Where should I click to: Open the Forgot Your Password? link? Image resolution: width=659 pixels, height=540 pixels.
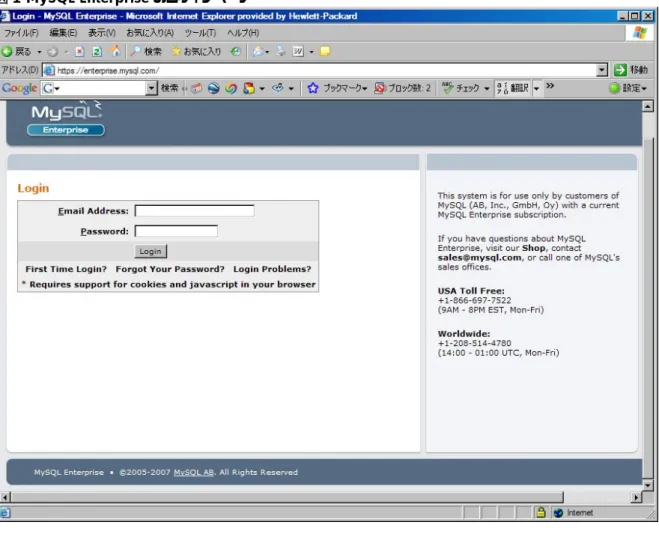170,269
